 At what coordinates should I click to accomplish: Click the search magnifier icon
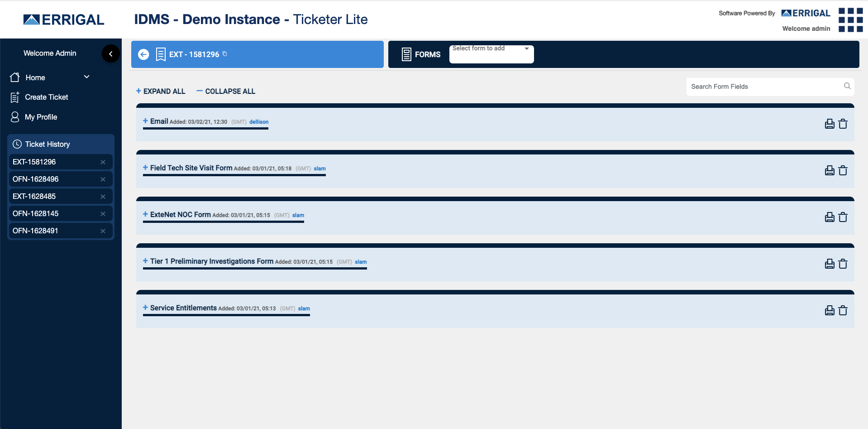tap(847, 86)
